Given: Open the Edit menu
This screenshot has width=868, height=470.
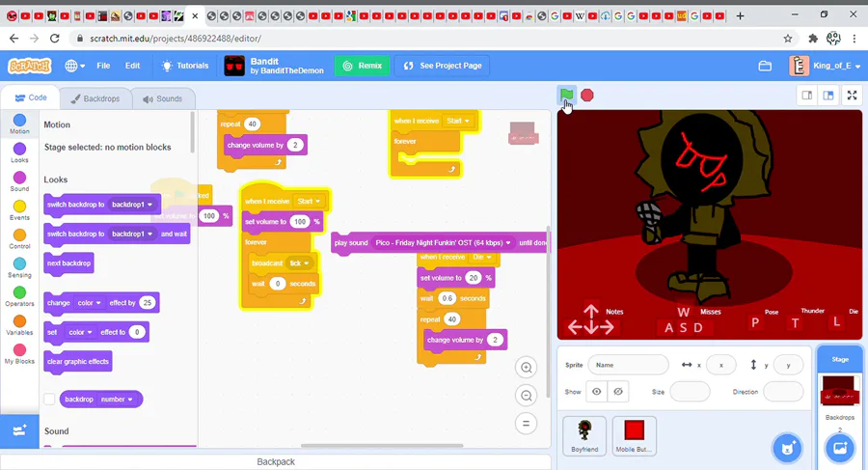Looking at the screenshot, I should (132, 66).
